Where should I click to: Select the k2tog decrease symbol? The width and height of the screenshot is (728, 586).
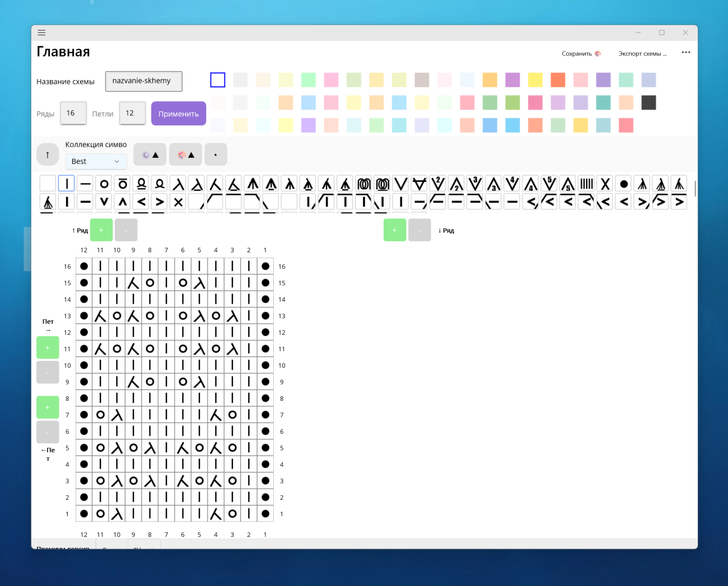click(179, 183)
